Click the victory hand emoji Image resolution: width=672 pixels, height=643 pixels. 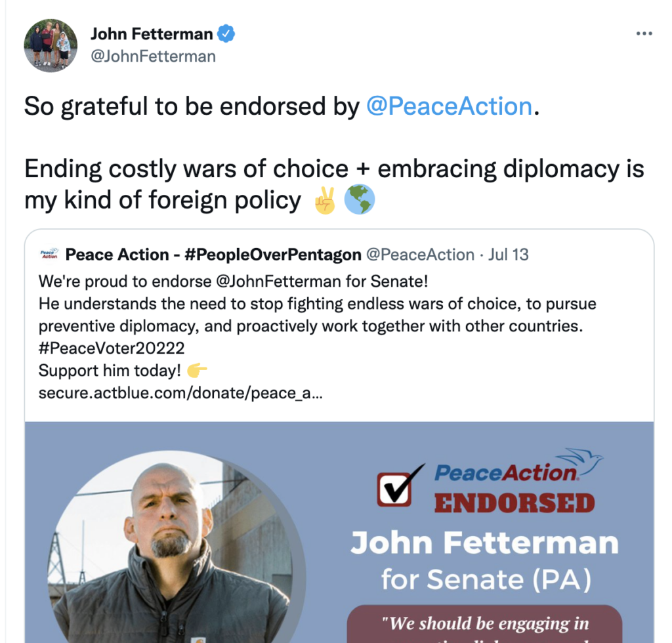tap(325, 200)
